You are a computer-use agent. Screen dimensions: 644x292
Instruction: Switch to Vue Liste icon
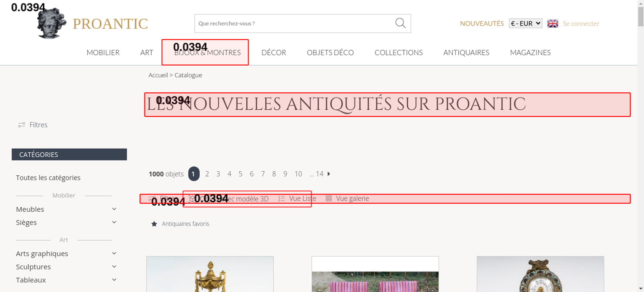coord(281,199)
